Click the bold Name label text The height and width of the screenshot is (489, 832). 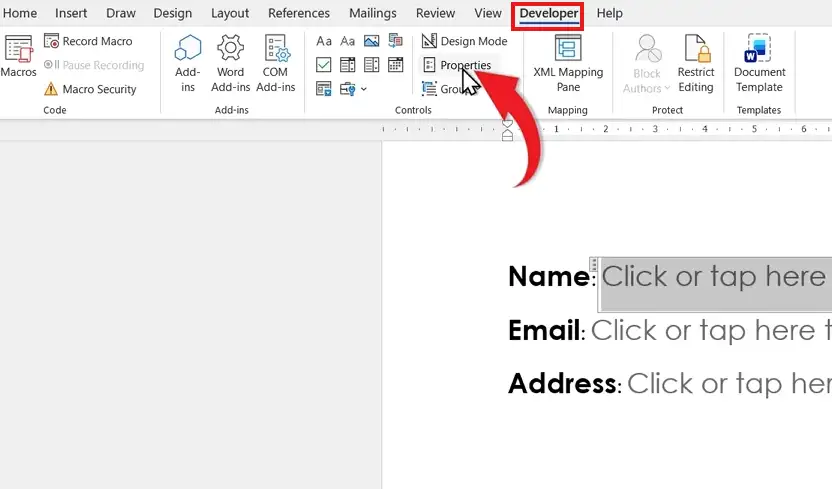pyautogui.click(x=549, y=276)
